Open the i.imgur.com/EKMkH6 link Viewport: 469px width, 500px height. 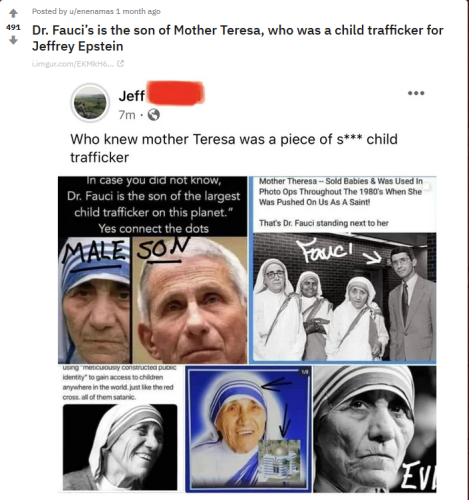(73, 64)
